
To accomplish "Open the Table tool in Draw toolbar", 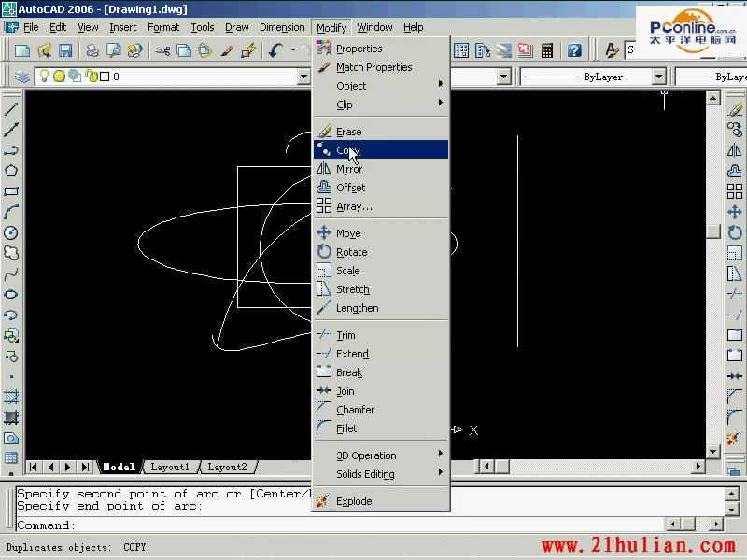I will [11, 458].
